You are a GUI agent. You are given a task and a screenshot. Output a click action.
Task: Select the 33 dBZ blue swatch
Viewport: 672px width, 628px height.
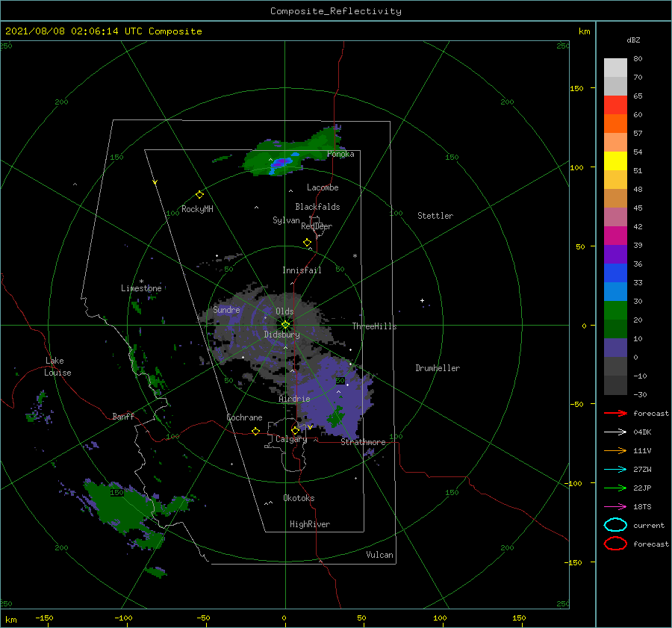point(615,291)
